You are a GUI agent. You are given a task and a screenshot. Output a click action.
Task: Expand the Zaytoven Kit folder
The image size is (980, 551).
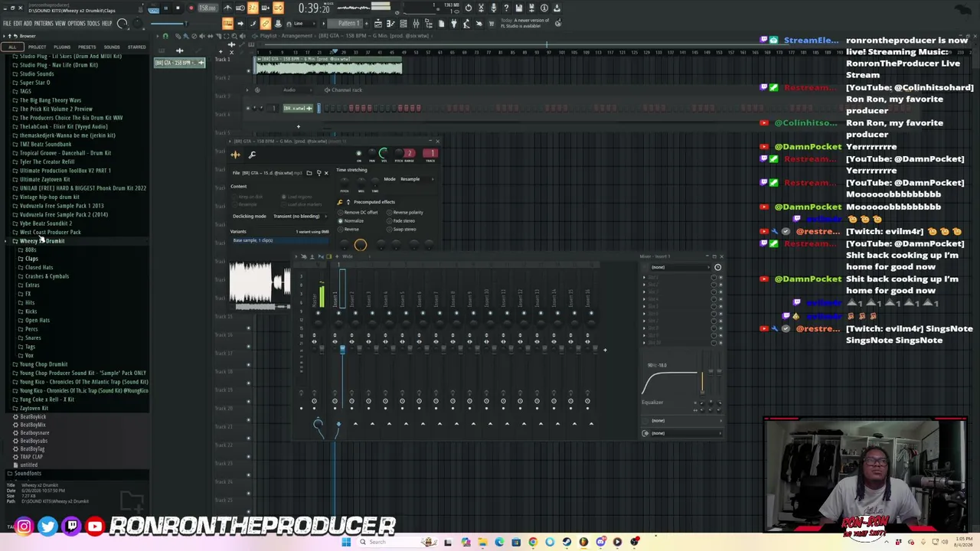(x=34, y=408)
